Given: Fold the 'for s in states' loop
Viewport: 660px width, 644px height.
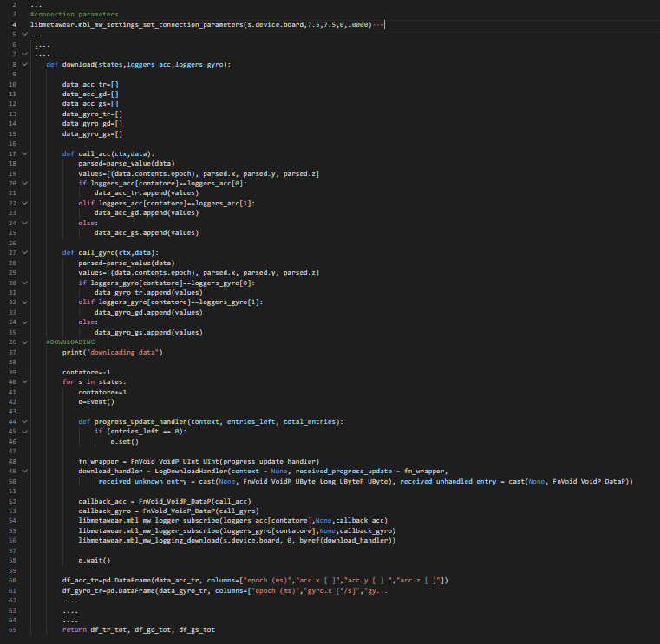Looking at the screenshot, I should (x=23, y=381).
